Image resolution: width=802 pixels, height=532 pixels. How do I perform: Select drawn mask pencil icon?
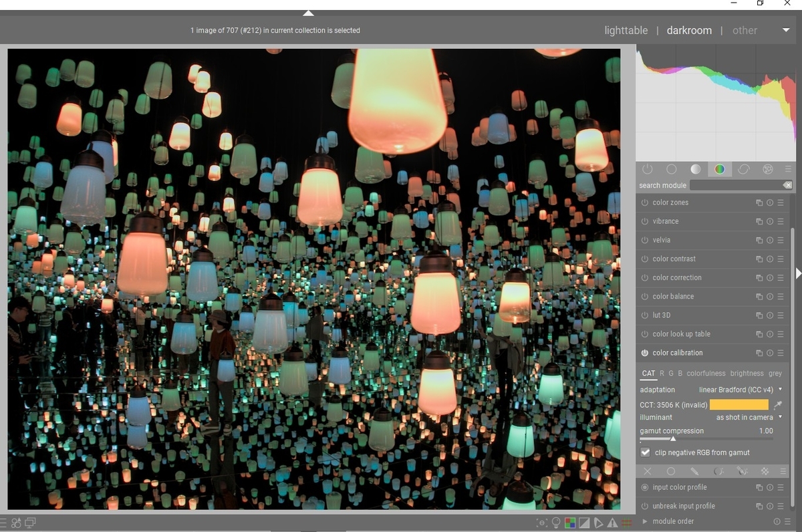(694, 471)
